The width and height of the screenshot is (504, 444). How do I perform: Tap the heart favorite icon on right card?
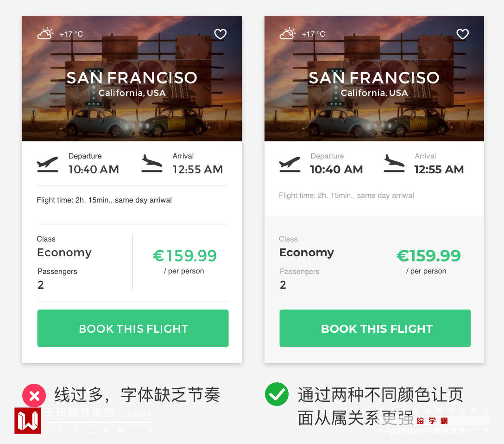click(463, 34)
